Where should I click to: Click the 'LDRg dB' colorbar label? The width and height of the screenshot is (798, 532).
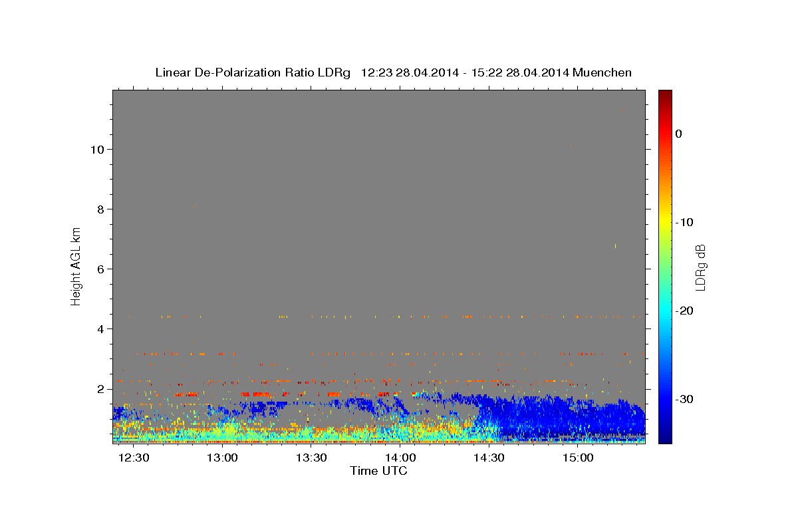coord(700,267)
